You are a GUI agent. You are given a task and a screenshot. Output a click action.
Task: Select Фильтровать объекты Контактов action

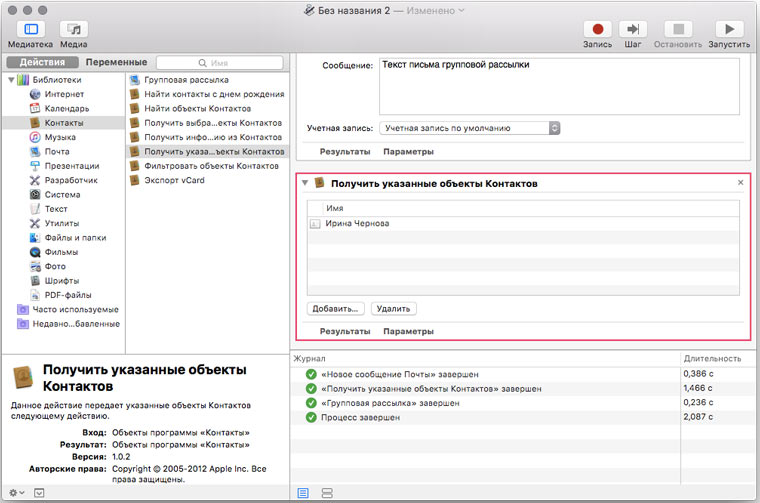pos(211,166)
